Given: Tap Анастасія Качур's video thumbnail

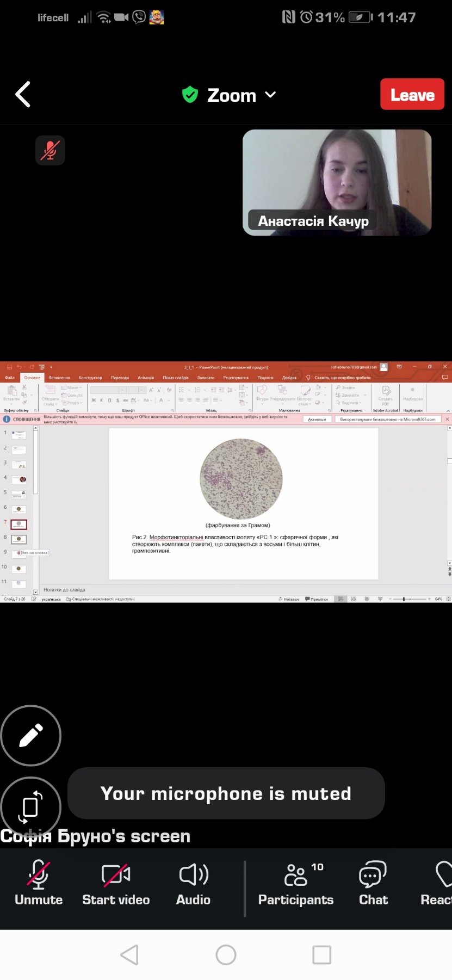Looking at the screenshot, I should point(337,182).
